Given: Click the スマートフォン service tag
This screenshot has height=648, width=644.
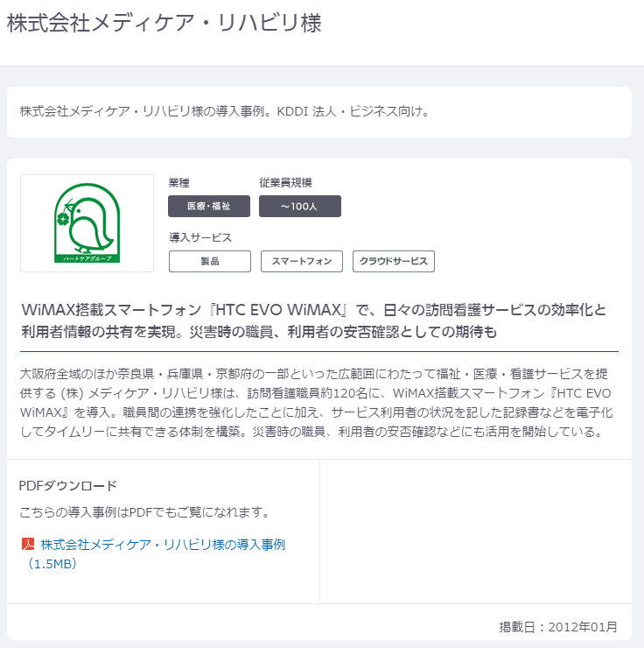Looking at the screenshot, I should click(302, 261).
